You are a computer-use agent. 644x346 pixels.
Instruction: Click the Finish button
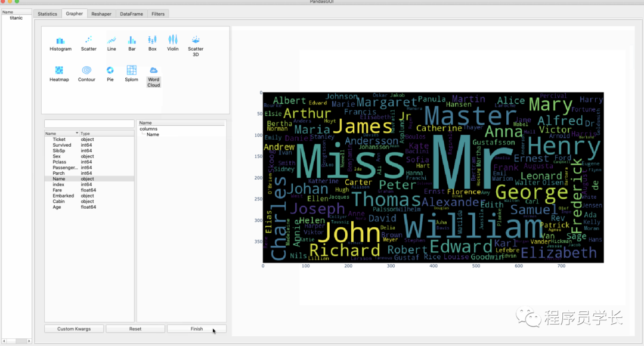(197, 329)
